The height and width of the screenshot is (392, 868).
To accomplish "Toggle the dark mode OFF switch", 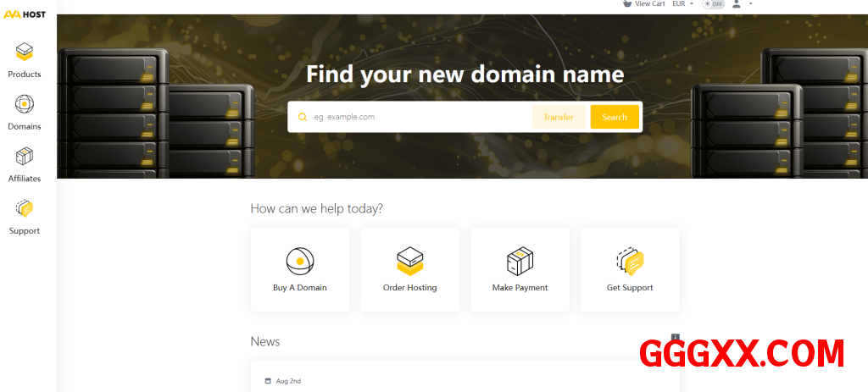I will 714,4.
